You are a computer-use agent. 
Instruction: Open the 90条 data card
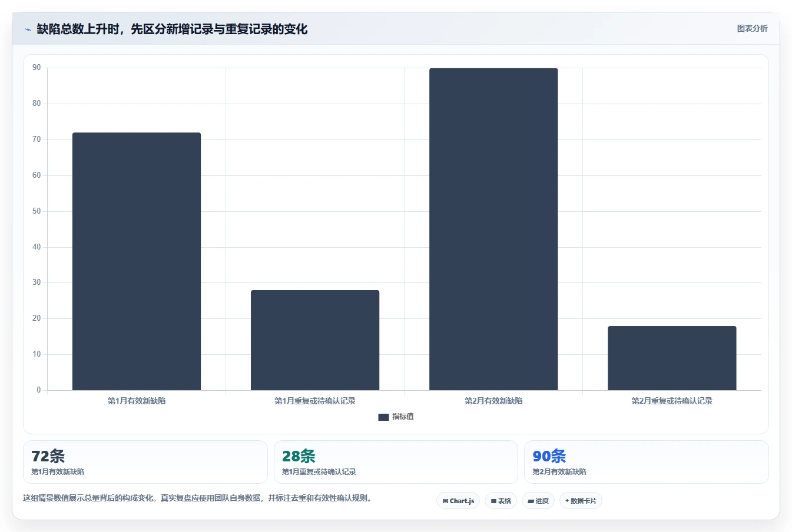[x=647, y=462]
